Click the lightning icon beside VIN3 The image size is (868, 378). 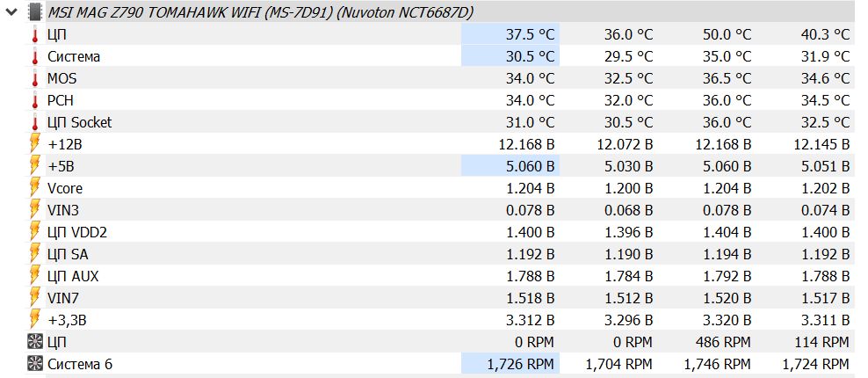coord(35,211)
